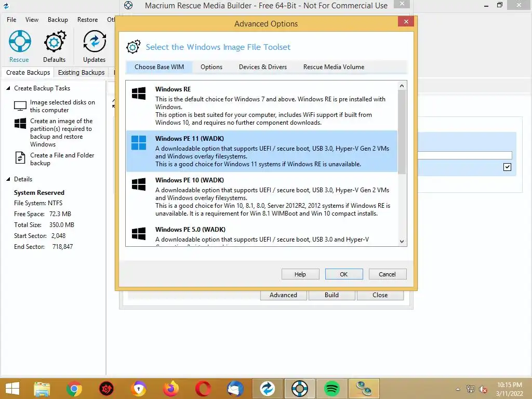The image size is (532, 399).
Task: Collapse Details section
Action: click(x=8, y=179)
